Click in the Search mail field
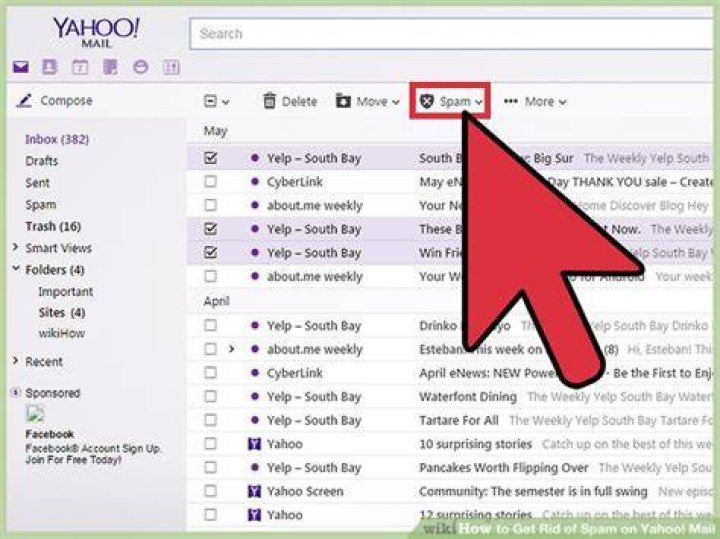This screenshot has width=720, height=539. click(453, 34)
